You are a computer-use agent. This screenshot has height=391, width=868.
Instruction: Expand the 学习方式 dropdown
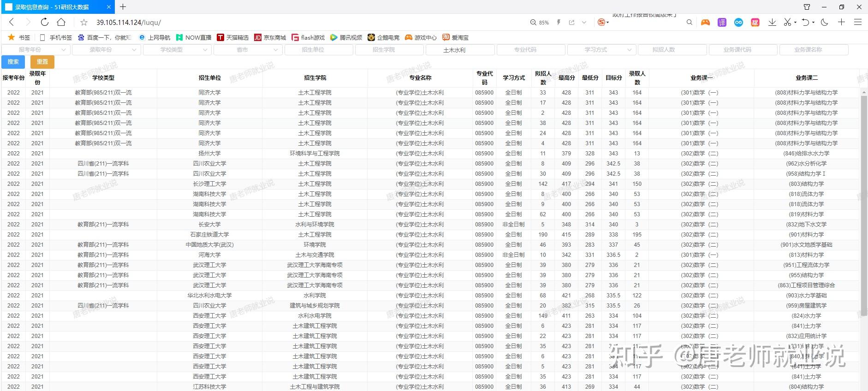coord(602,50)
